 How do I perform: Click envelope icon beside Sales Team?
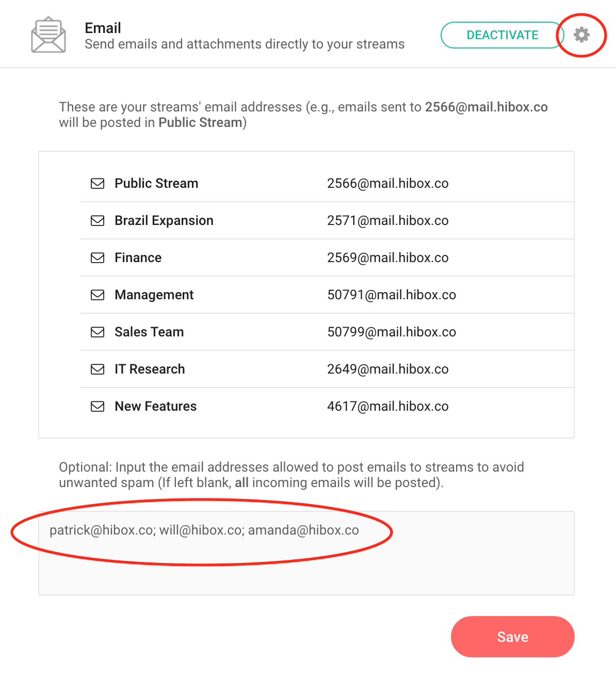point(98,332)
